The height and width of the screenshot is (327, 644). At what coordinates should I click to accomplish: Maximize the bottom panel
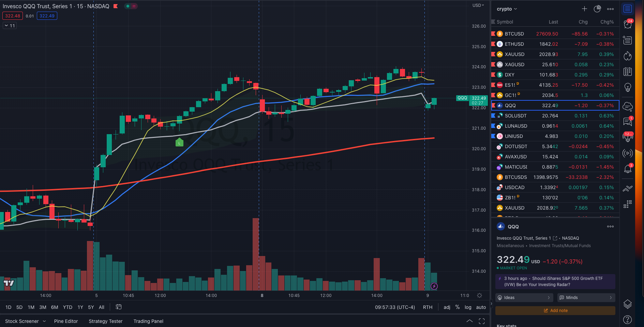coord(482,321)
